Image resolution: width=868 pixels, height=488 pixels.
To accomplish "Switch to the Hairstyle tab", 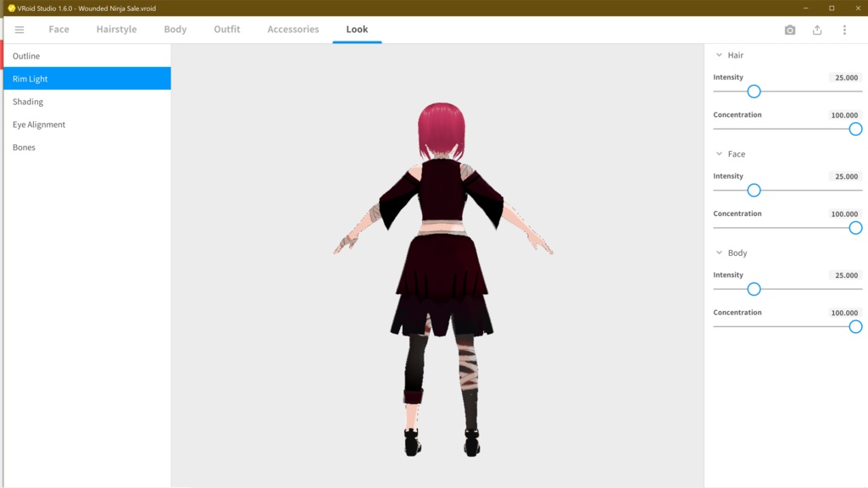I will click(115, 29).
